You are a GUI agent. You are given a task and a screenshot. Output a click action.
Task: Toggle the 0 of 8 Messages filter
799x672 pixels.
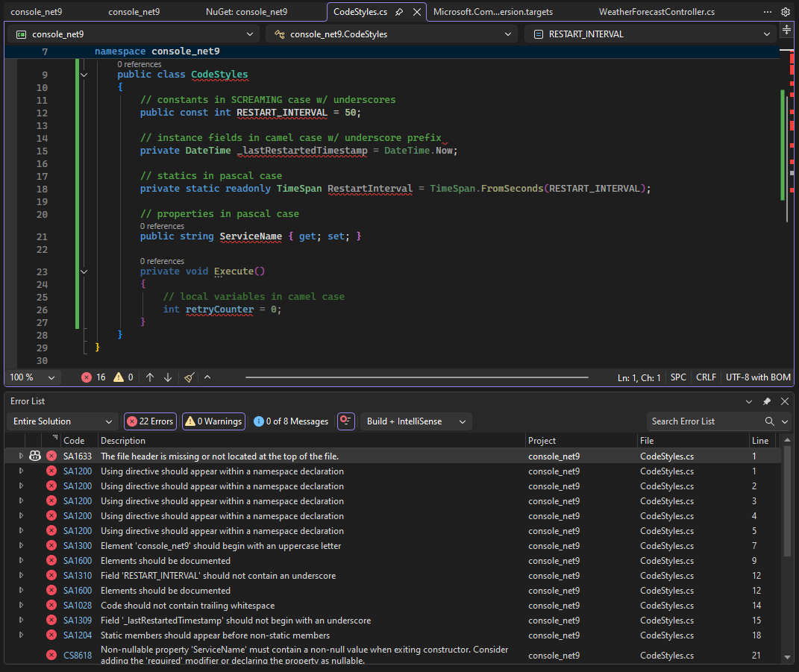291,421
